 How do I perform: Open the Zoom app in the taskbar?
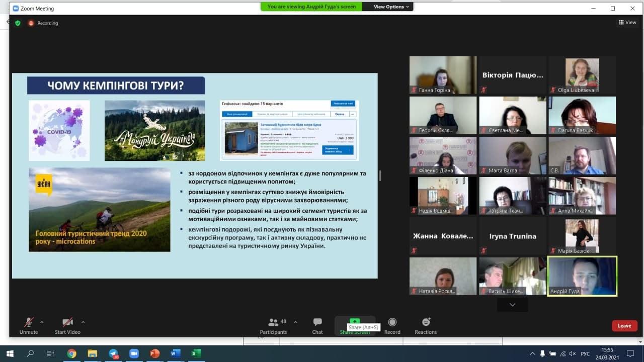(x=133, y=353)
